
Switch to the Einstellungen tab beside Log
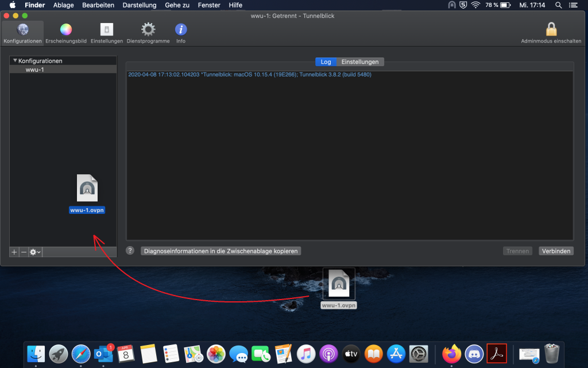360,62
